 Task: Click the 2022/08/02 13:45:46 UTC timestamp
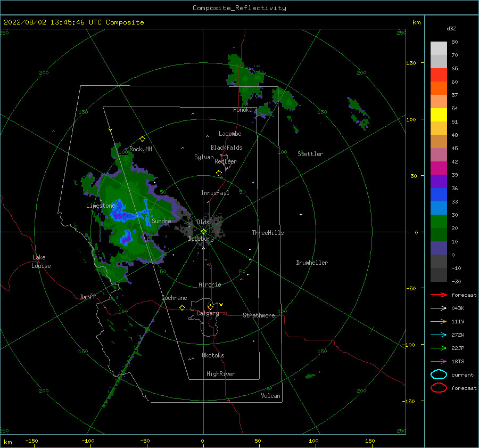(73, 22)
